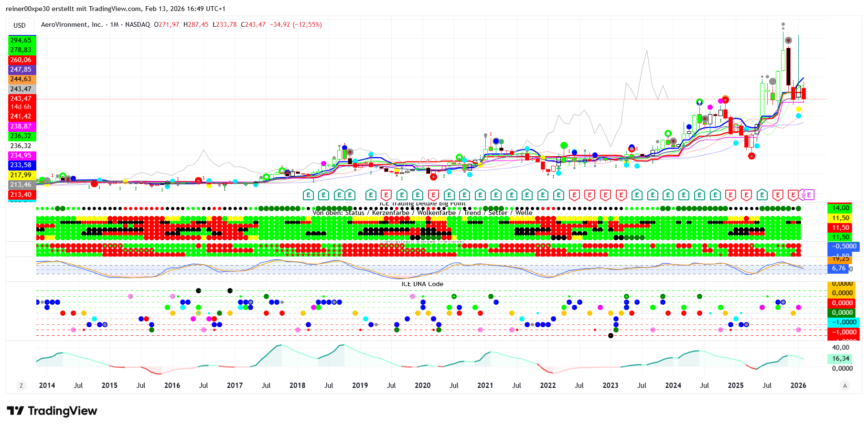Viewport: 868px width, 428px height.
Task: Click the 16,34 indicator value label
Action: [x=841, y=359]
